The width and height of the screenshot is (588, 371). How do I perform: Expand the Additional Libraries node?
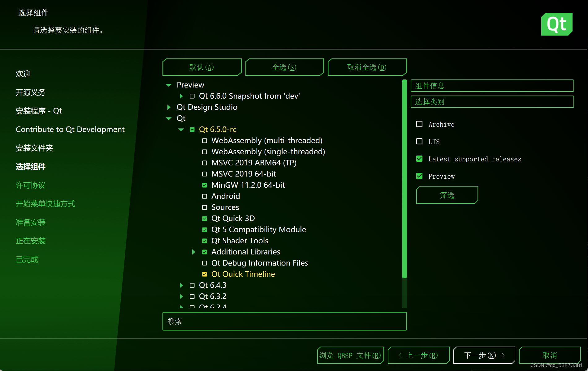193,252
